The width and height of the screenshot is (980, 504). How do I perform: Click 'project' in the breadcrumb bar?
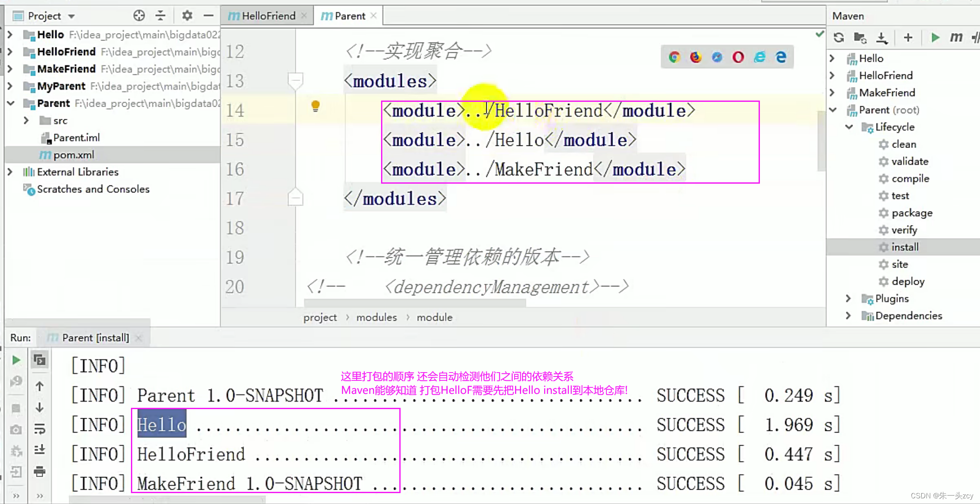click(x=320, y=317)
